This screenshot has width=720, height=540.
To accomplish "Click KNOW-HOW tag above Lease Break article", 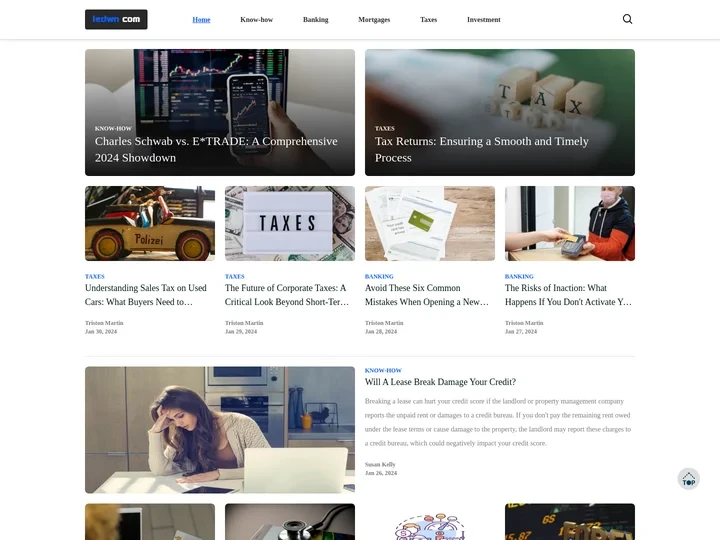I will tap(383, 371).
